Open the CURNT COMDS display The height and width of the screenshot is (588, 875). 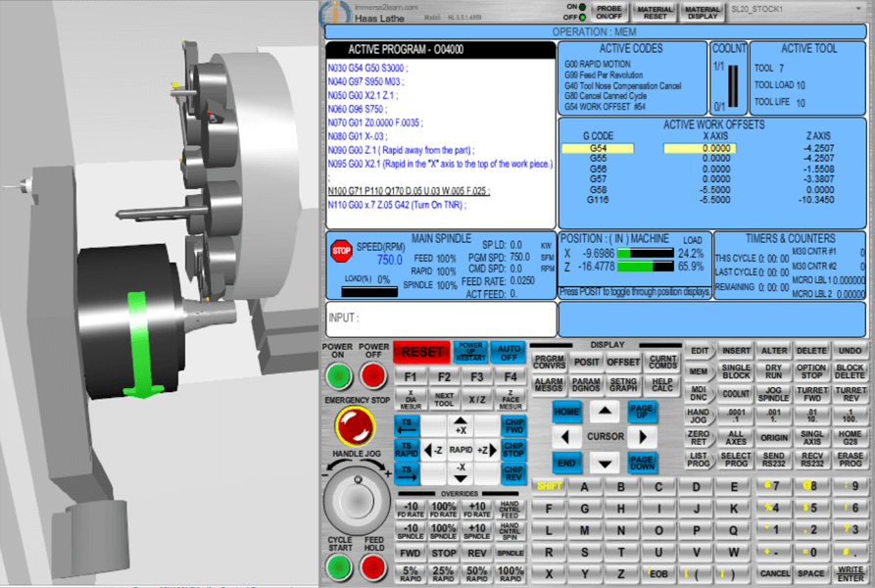coord(661,361)
